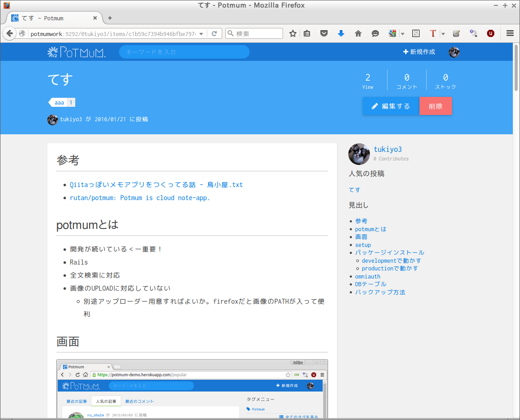
Task: Open the rutan/potmum reference link
Action: click(x=140, y=198)
